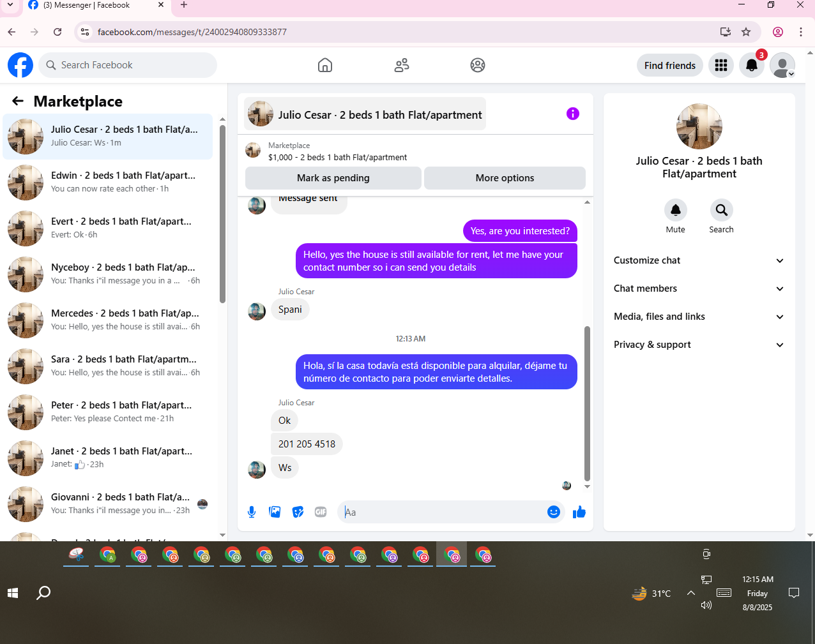
Task: Go to the Home feed icon
Action: tap(325, 65)
